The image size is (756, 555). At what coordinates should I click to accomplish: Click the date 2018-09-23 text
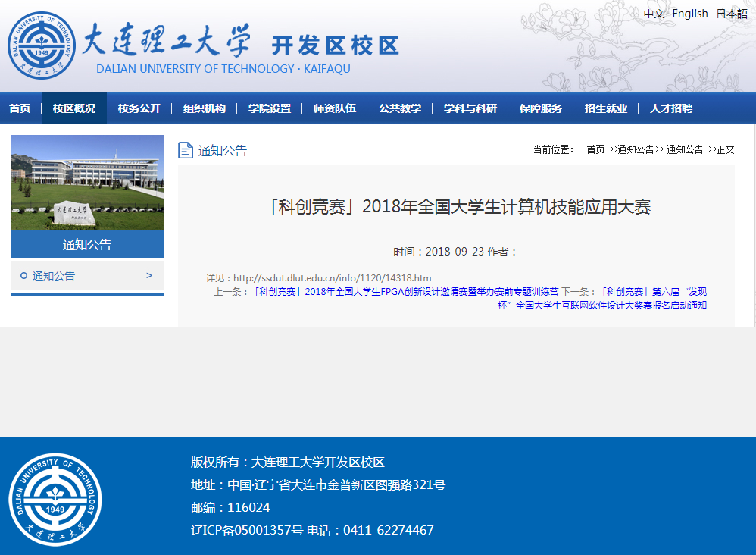click(x=455, y=252)
